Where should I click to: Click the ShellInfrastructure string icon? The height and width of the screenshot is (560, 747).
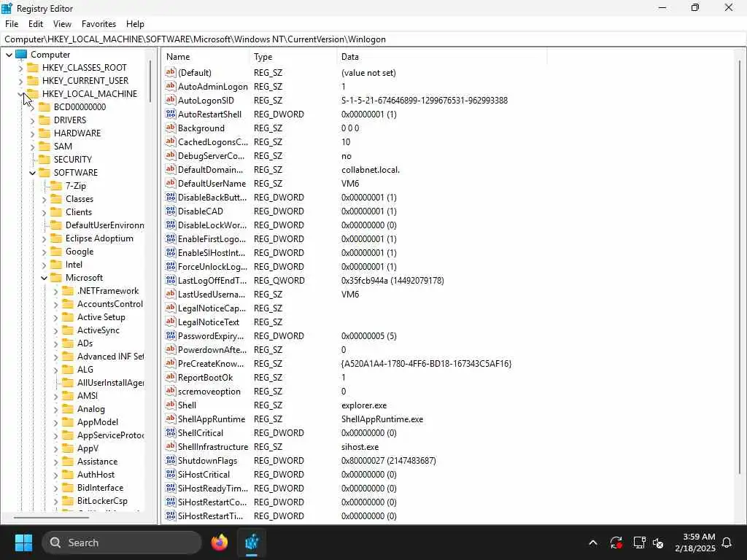(171, 447)
